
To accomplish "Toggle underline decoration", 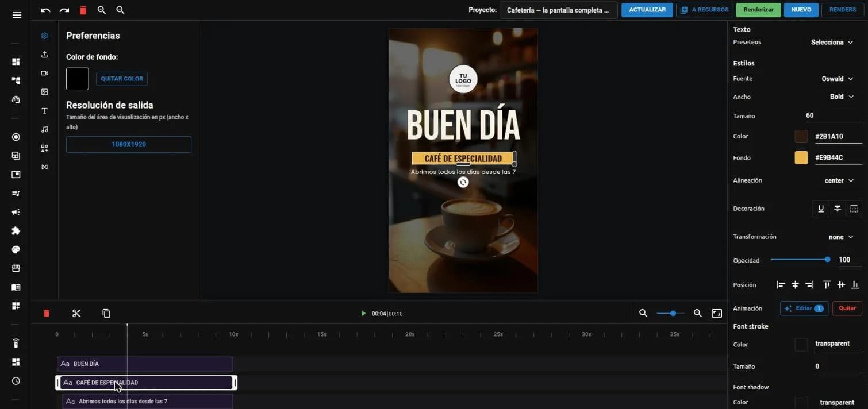I will pos(821,209).
